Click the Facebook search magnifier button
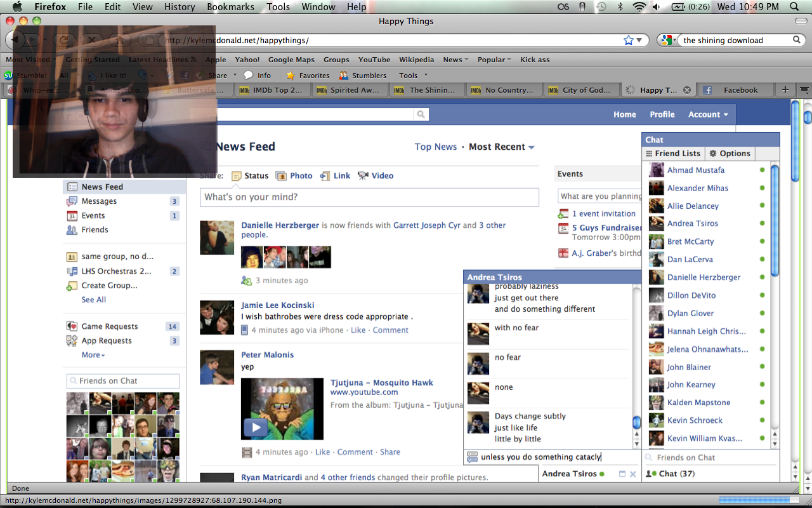The width and height of the screenshot is (812, 508). coord(421,114)
